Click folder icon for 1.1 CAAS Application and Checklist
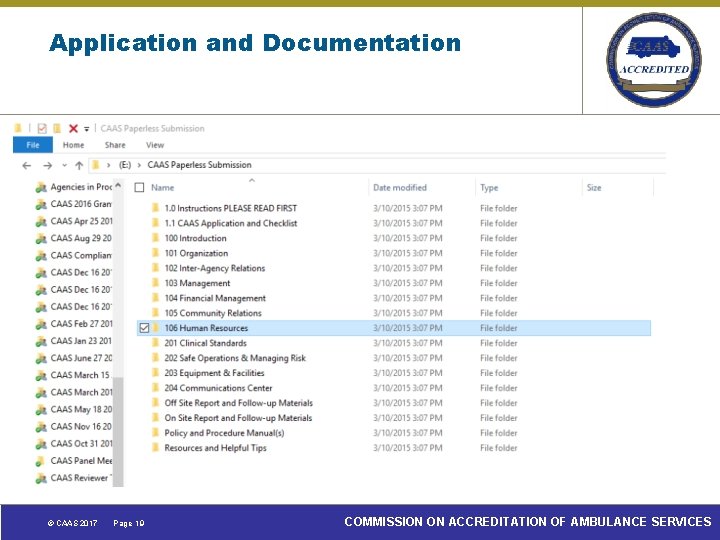The width and height of the screenshot is (720, 540). (x=156, y=223)
